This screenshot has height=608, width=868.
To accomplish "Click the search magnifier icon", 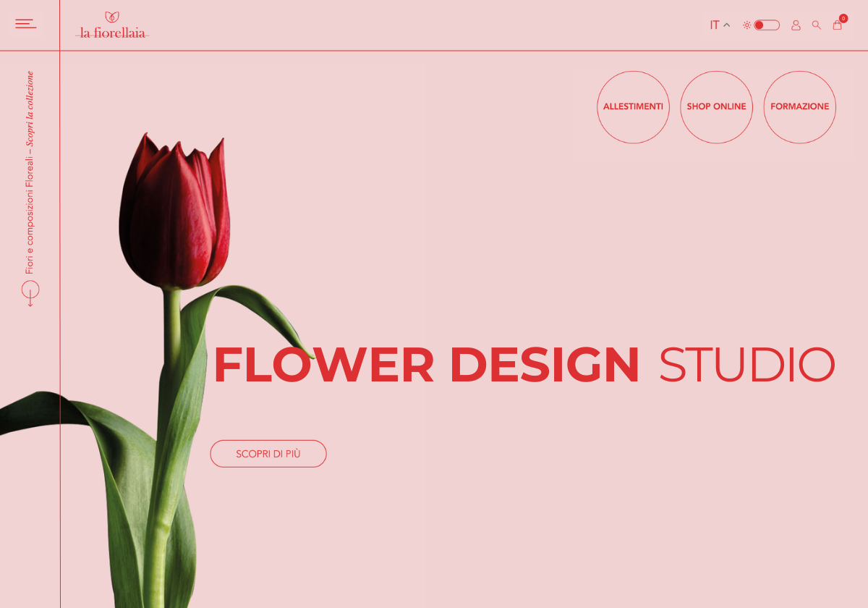I will click(x=817, y=25).
